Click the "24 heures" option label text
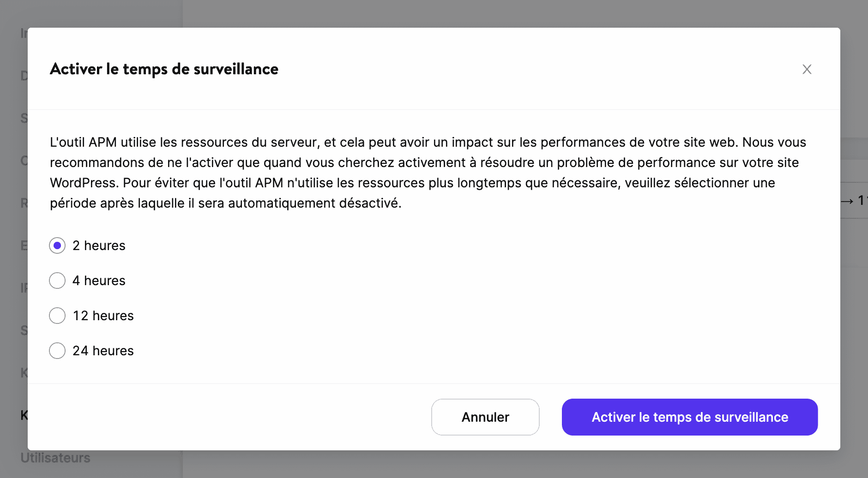Image resolution: width=868 pixels, height=478 pixels. coord(103,351)
